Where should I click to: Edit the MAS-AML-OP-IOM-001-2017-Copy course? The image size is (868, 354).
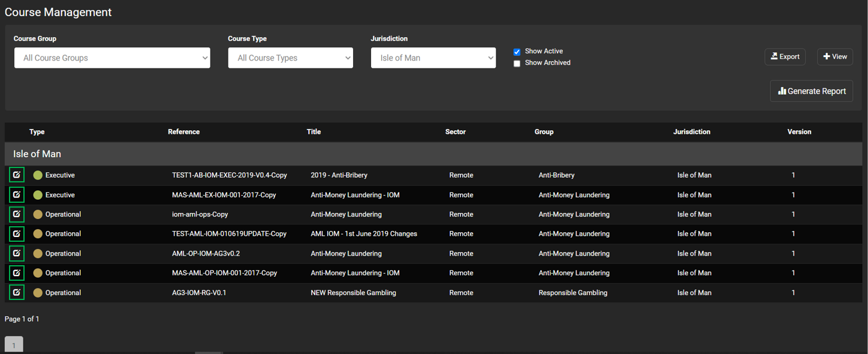pyautogui.click(x=17, y=273)
